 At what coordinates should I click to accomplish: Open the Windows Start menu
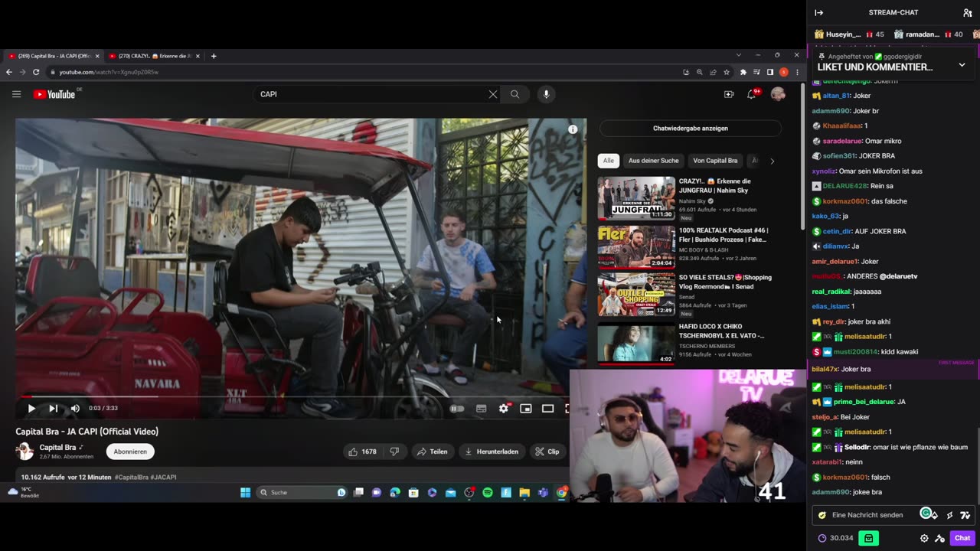coord(245,492)
